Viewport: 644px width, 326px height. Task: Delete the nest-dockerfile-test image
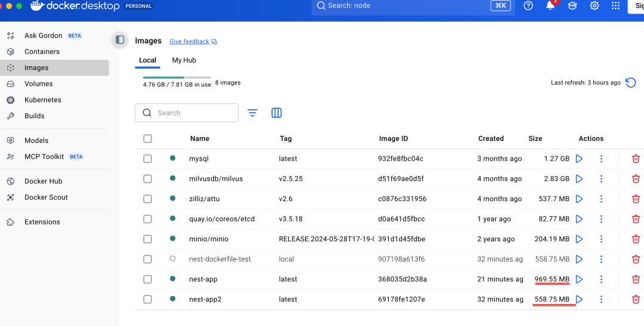pos(636,259)
